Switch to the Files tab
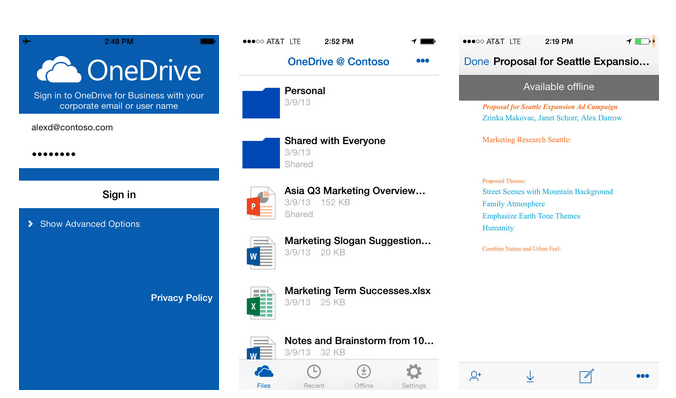 (264, 376)
